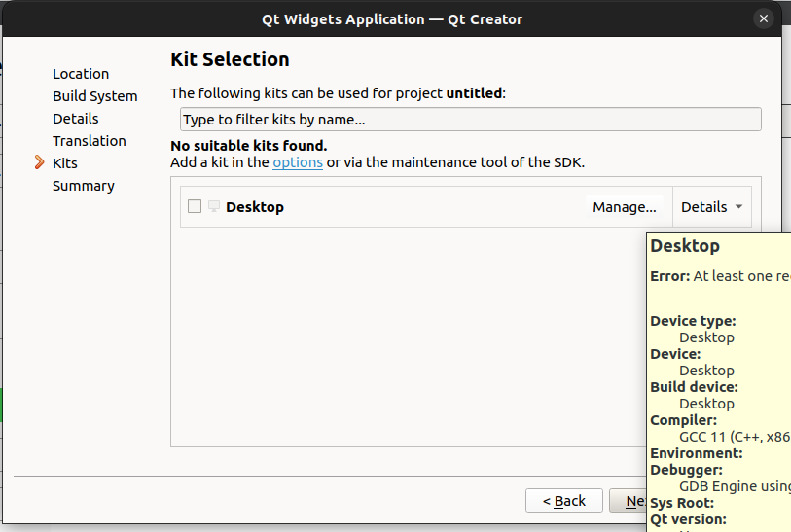791x532 pixels.
Task: Select the Location step in wizard sidebar
Action: [81, 74]
